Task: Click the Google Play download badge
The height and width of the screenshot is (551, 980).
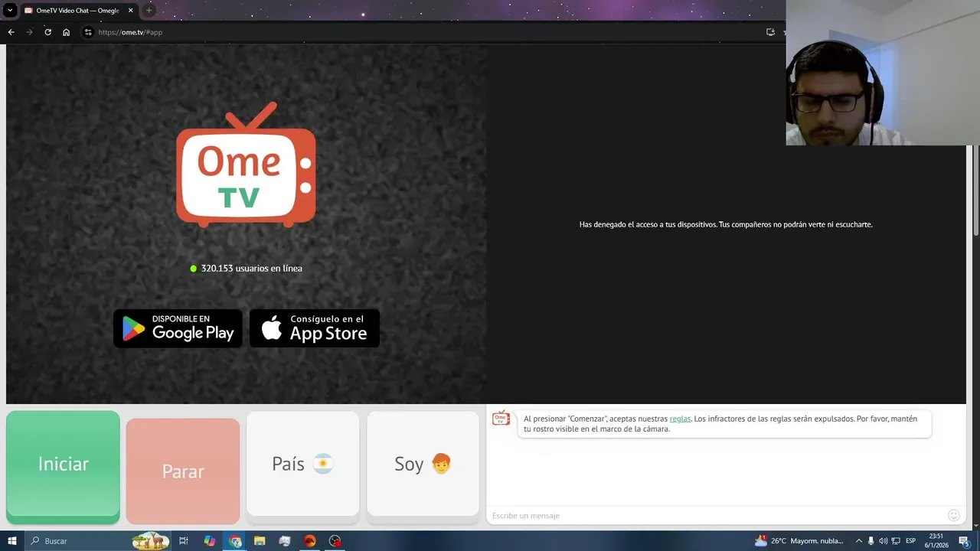Action: [178, 328]
